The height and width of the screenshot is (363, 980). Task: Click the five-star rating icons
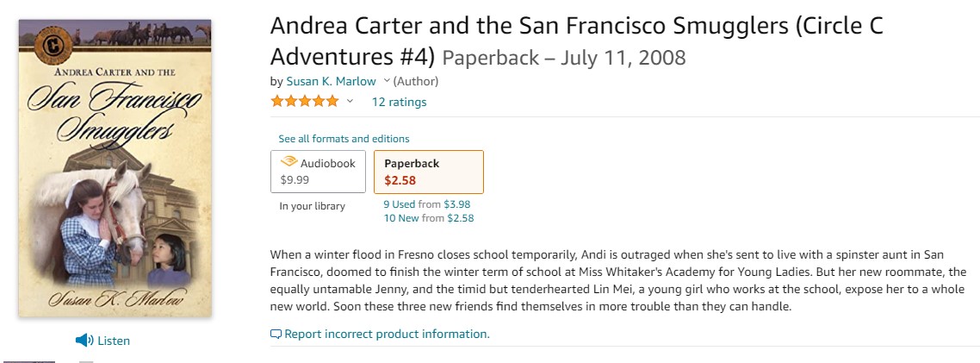(304, 102)
